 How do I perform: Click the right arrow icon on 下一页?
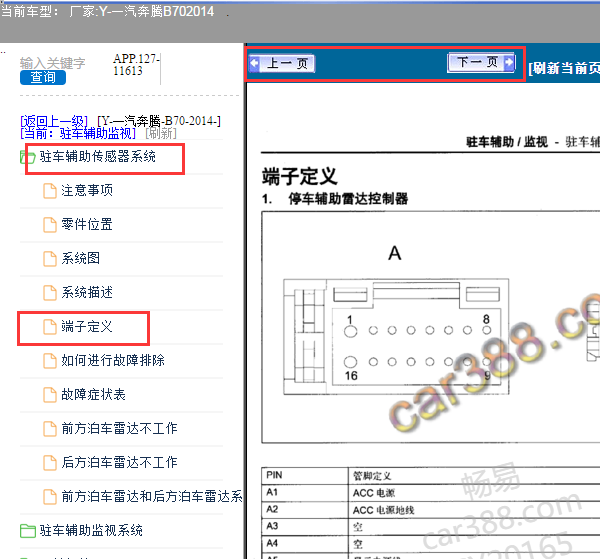(509, 62)
